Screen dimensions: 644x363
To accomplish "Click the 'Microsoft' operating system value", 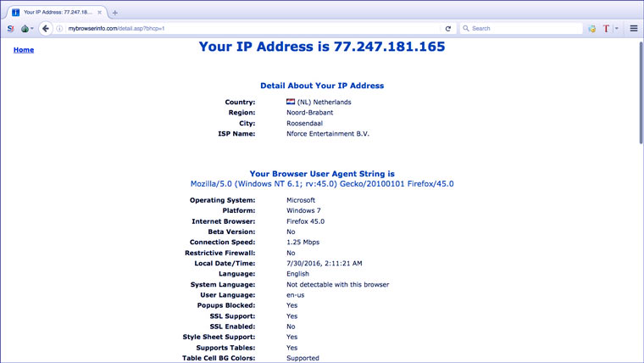I will [x=301, y=200].
